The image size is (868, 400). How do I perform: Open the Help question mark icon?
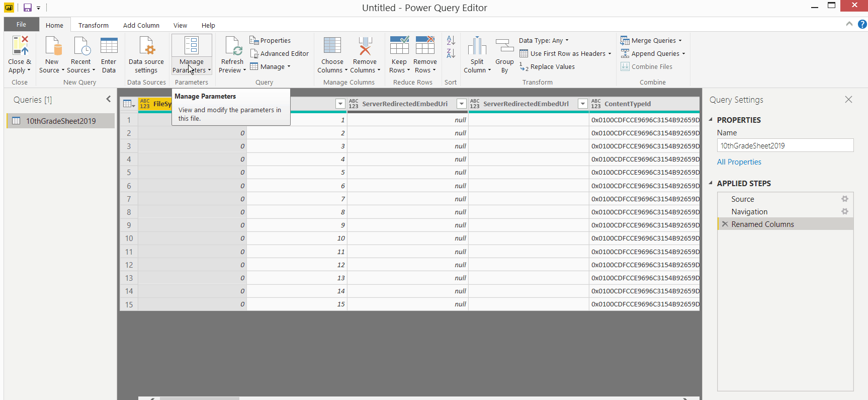point(862,24)
